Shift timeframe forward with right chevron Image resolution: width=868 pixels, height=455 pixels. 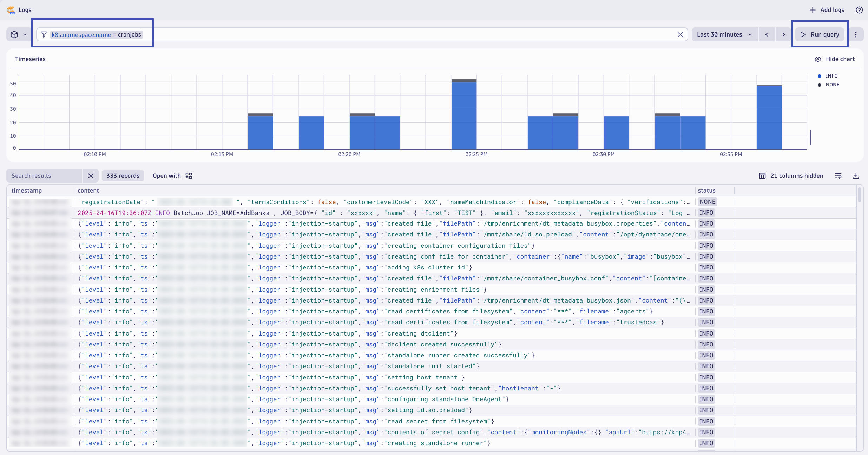pos(783,34)
